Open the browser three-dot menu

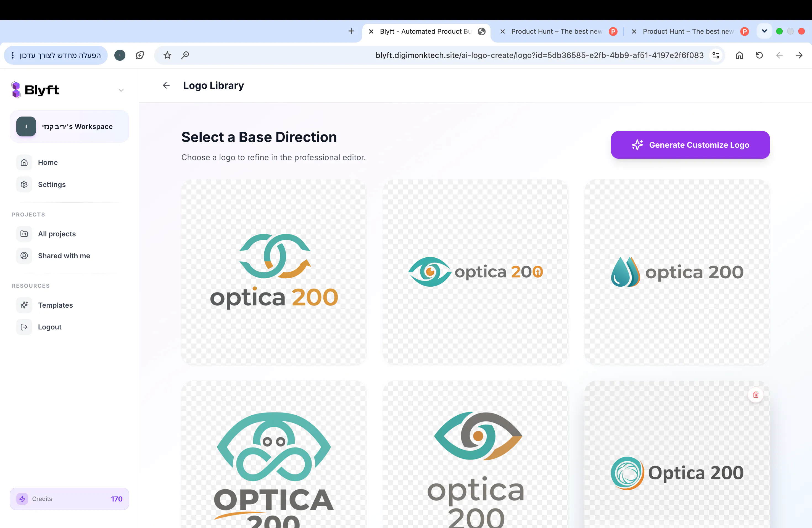[13, 55]
